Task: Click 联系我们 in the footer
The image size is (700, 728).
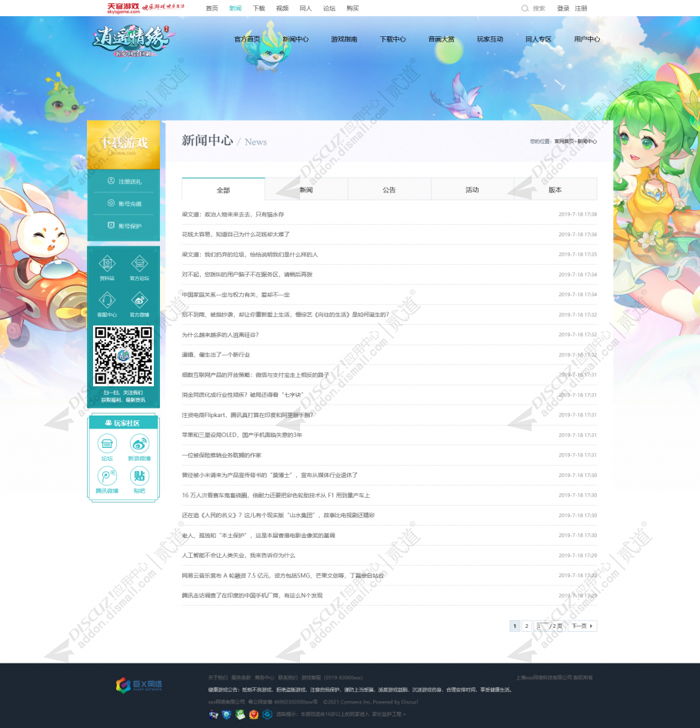Action: pos(288,677)
